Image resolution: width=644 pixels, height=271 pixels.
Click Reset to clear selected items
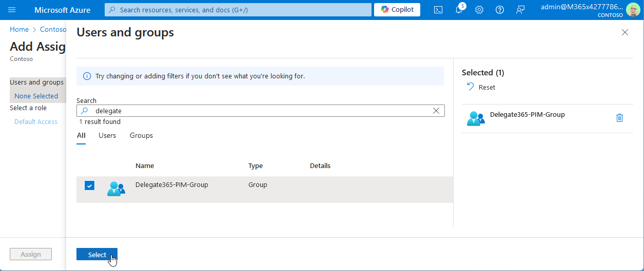481,87
